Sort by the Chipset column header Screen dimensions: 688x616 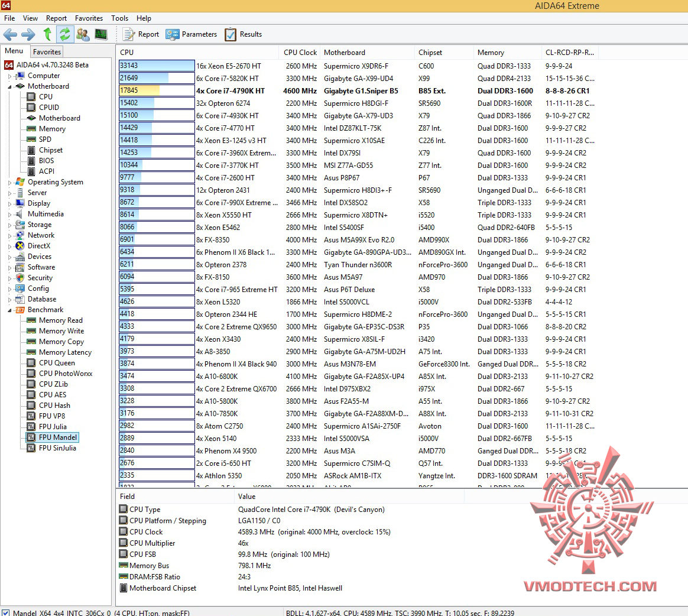click(x=444, y=52)
